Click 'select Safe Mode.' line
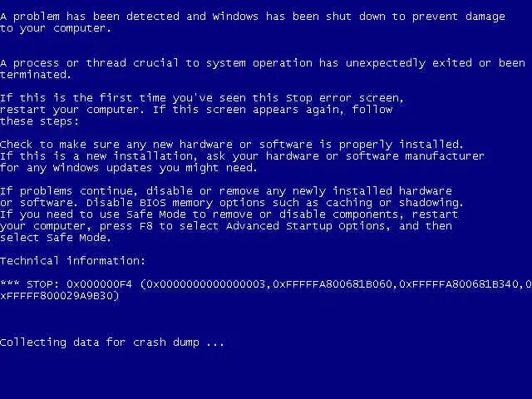 click(56, 238)
